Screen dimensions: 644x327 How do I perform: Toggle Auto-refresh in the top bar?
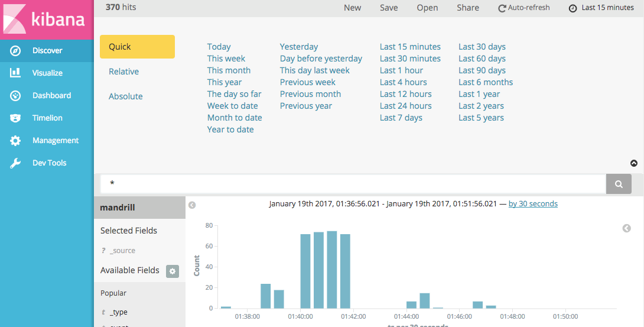(x=523, y=8)
